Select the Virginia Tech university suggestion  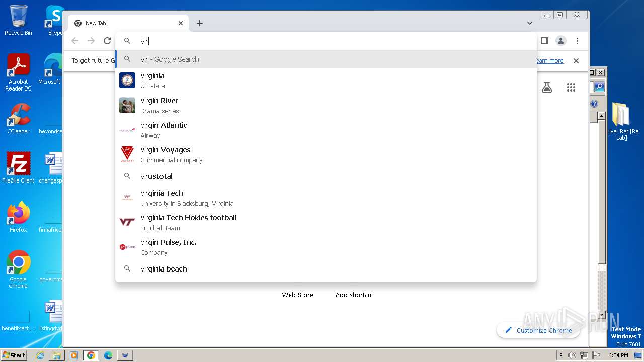(x=326, y=198)
